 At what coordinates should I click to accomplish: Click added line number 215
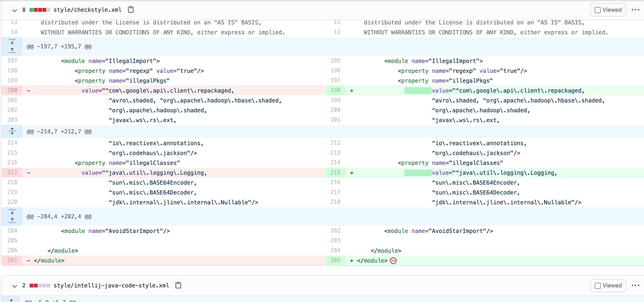(x=335, y=172)
